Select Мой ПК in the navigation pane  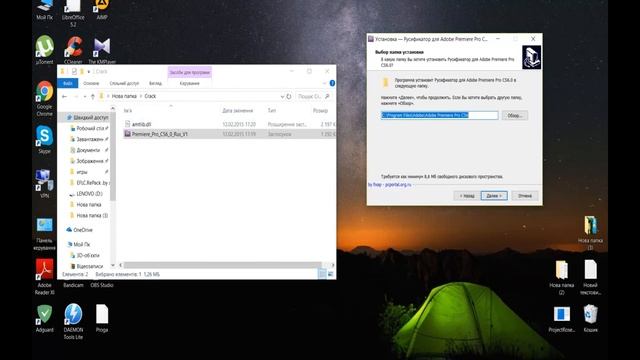point(81,244)
